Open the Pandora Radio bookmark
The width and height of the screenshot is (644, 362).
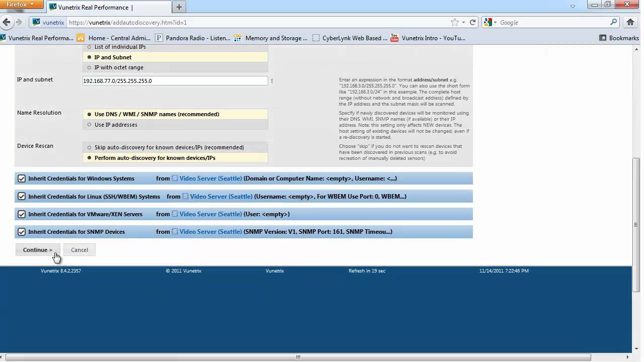pyautogui.click(x=193, y=38)
